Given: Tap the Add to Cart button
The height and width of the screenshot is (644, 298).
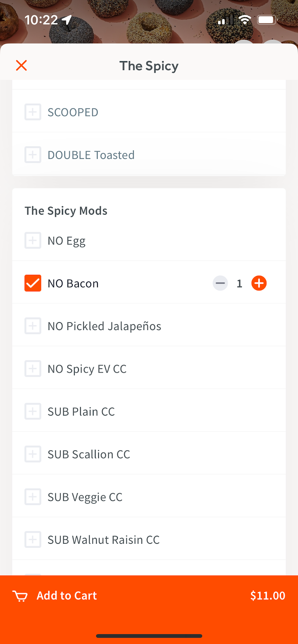Looking at the screenshot, I should click(x=67, y=596).
